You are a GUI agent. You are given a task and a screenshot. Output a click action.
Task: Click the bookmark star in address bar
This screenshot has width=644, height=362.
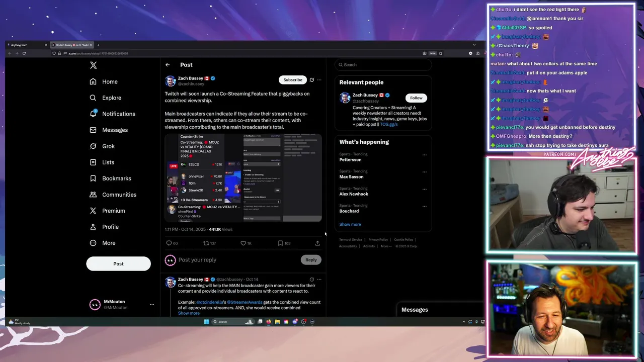point(441,53)
